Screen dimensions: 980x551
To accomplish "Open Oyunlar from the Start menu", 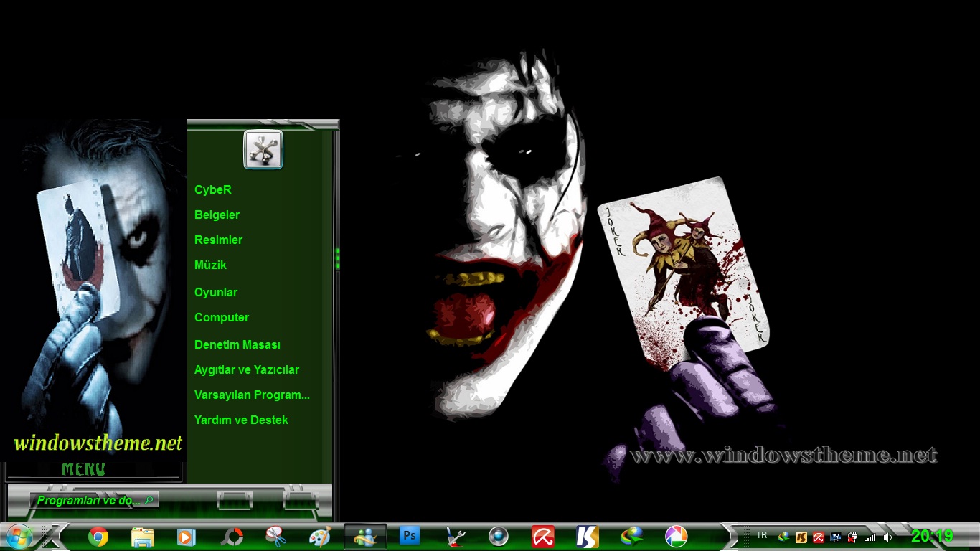I will [x=215, y=293].
